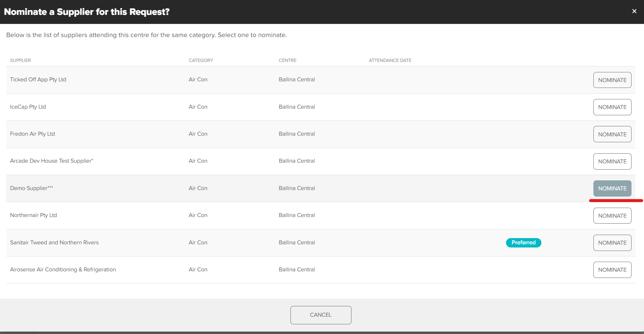Screen dimensions: 644x334
Task: Click Air Con in Fredon Air row
Action: [198, 134]
